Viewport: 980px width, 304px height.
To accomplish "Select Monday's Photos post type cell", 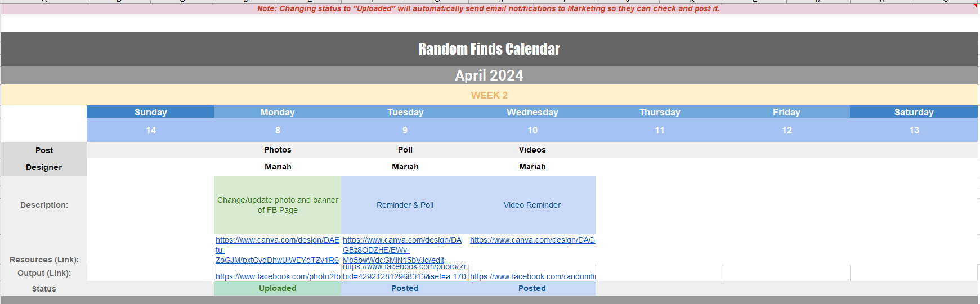I will (x=278, y=150).
